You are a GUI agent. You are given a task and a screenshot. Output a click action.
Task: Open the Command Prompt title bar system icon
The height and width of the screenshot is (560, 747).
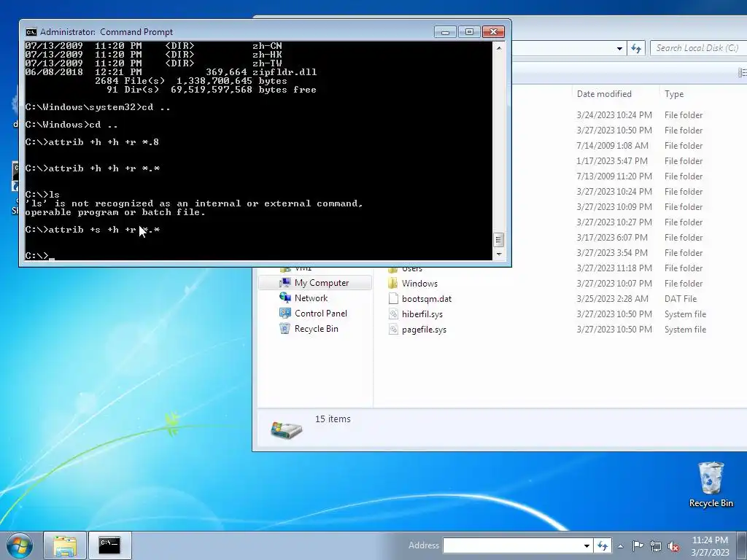31,32
